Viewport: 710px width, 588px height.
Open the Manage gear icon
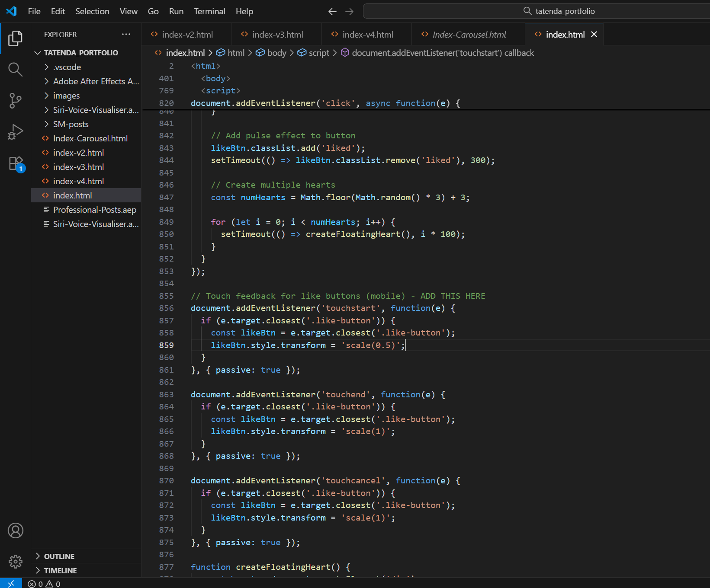click(15, 562)
